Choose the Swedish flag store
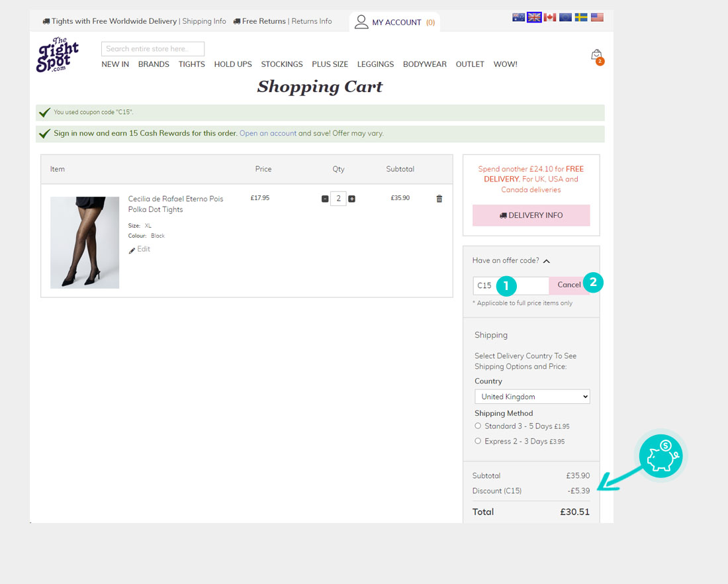 click(x=581, y=18)
